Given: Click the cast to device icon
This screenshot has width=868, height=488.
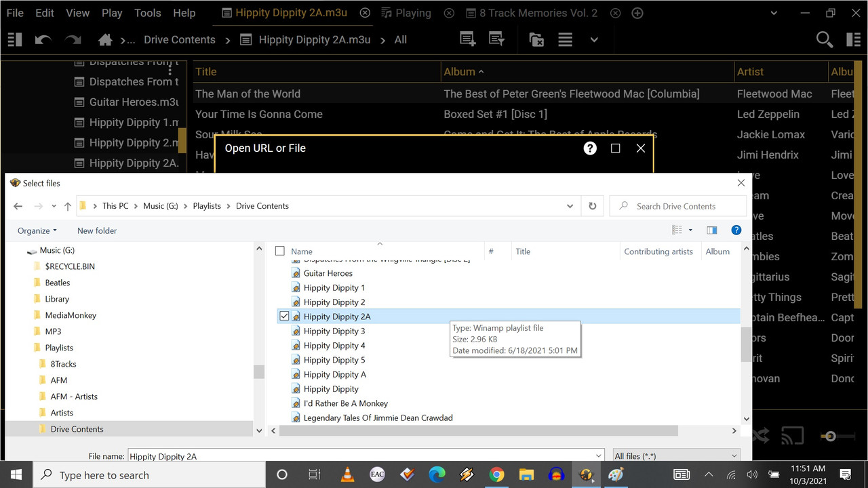Looking at the screenshot, I should pos(792,436).
